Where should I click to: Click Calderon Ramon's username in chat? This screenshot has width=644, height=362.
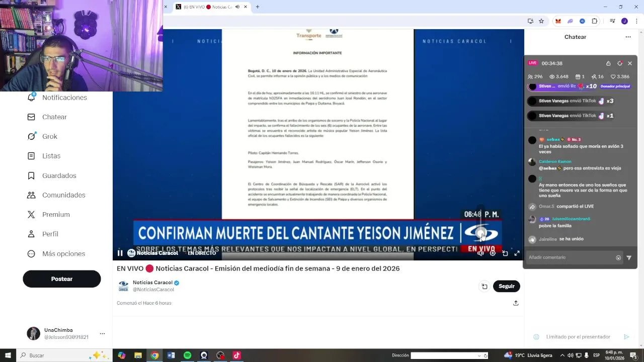point(555,161)
